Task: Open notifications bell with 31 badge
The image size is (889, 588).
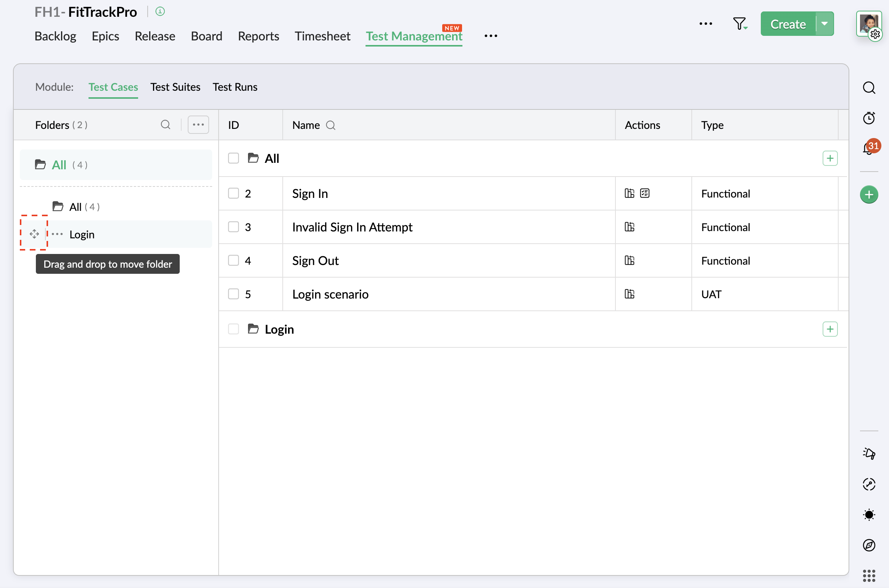Action: click(869, 148)
